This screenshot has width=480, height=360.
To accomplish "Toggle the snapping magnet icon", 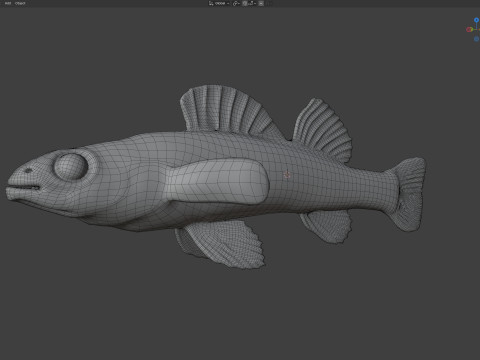I will coord(245,3).
